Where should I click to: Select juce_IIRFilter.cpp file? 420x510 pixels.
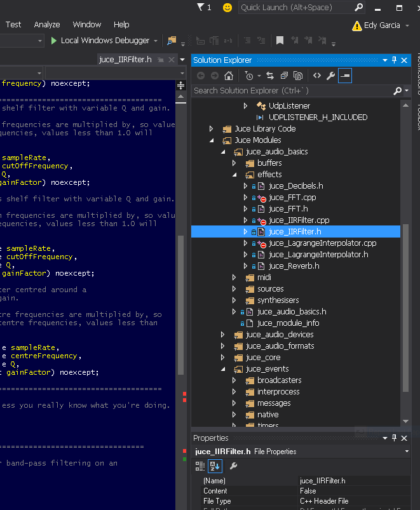299,220
